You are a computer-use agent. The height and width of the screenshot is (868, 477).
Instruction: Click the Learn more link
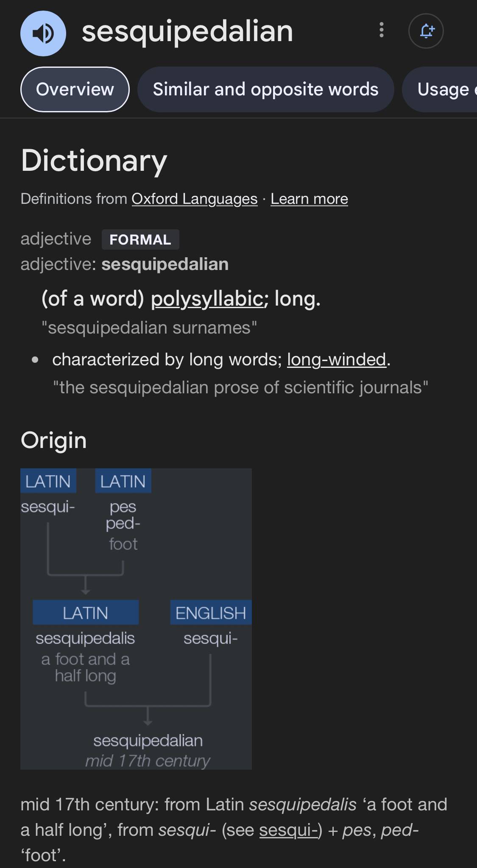pyautogui.click(x=309, y=199)
